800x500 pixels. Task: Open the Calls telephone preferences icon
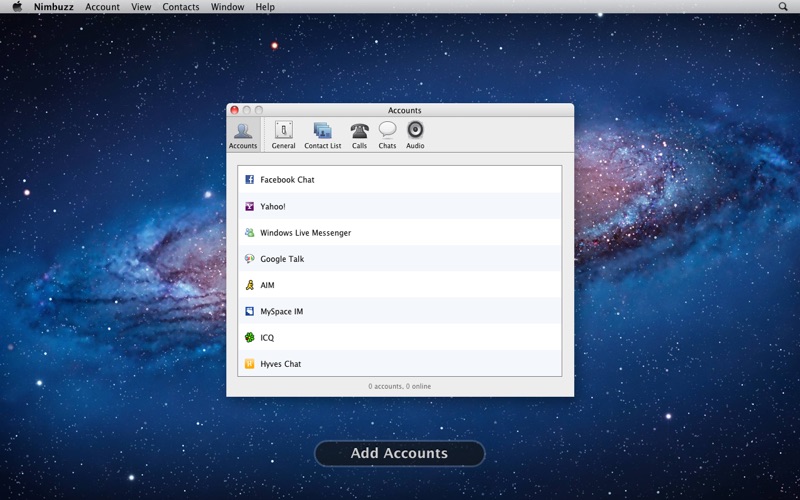click(359, 131)
